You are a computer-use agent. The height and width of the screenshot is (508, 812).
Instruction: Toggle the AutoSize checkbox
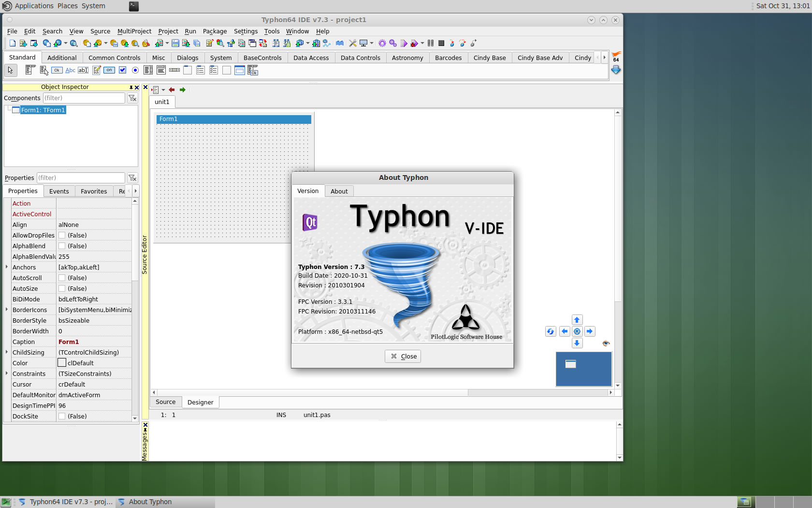coord(62,289)
